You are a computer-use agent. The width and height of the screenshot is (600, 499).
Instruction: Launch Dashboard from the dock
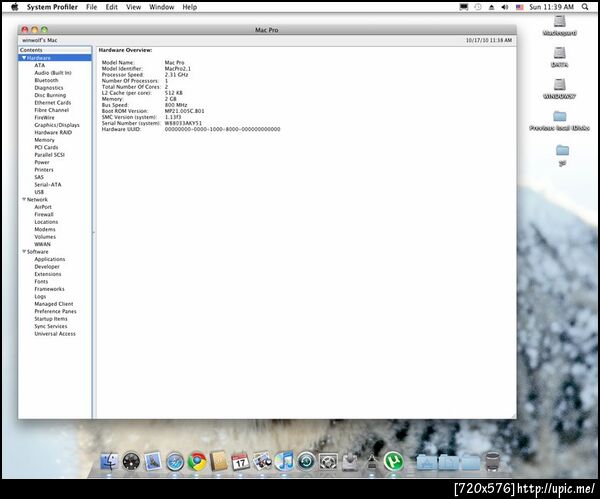pyautogui.click(x=131, y=461)
